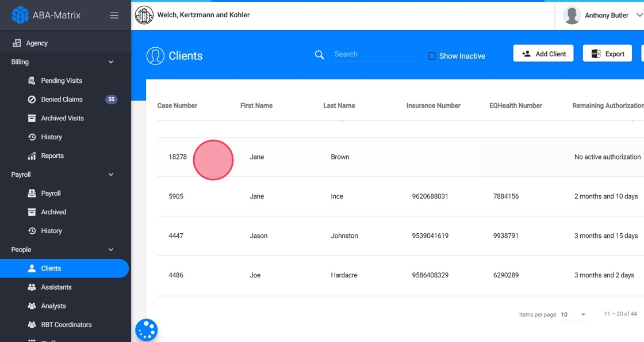Sort by Case Number column header

[177, 105]
